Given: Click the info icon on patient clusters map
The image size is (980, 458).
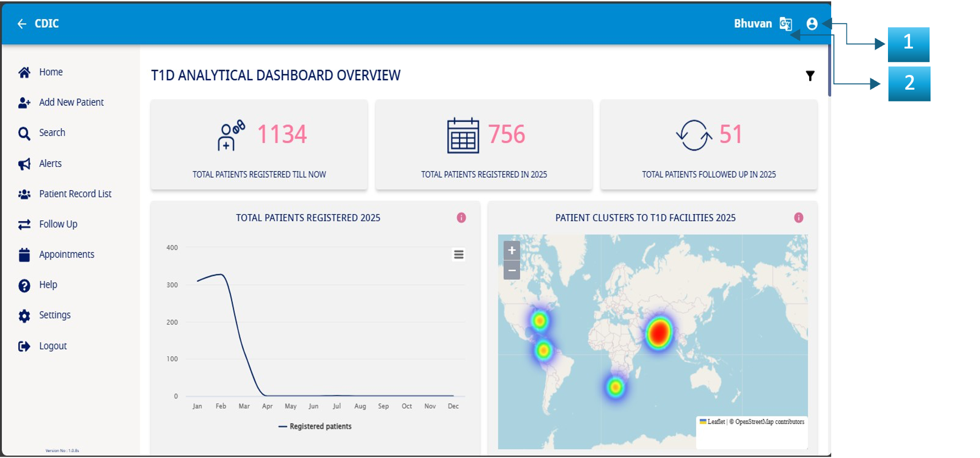Looking at the screenshot, I should (x=798, y=217).
